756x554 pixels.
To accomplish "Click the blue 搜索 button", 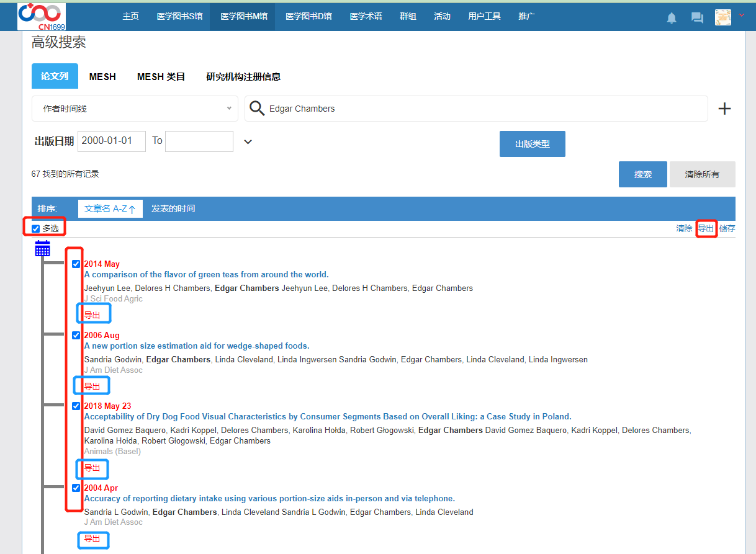I will tap(642, 174).
